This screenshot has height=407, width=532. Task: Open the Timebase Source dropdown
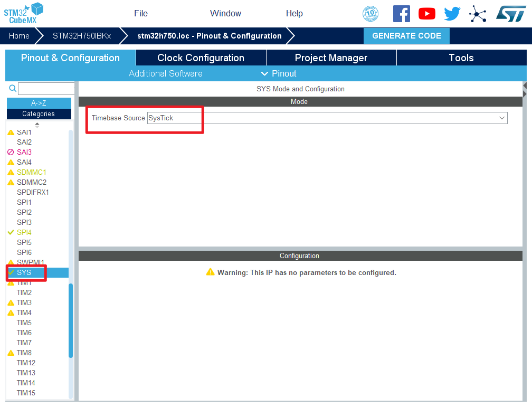[x=327, y=118]
